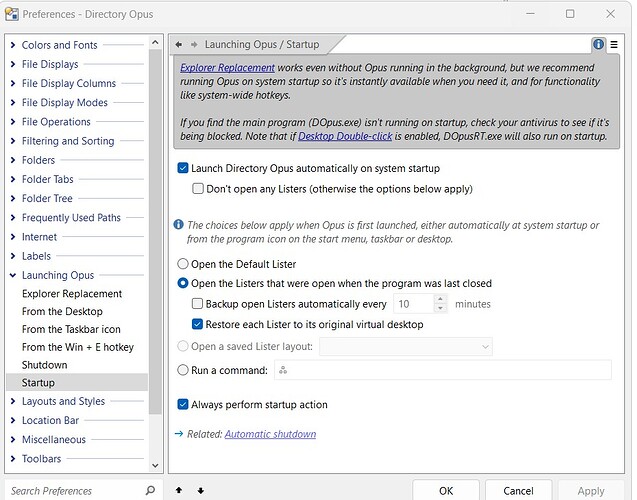Click the back arrow in page header
Image resolution: width=637 pixels, height=500 pixels.
(x=178, y=45)
